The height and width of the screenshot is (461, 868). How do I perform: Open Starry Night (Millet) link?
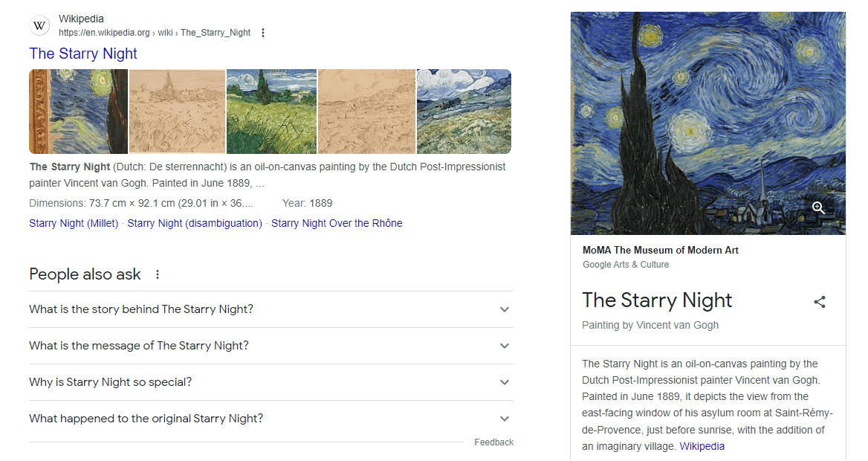pos(74,223)
